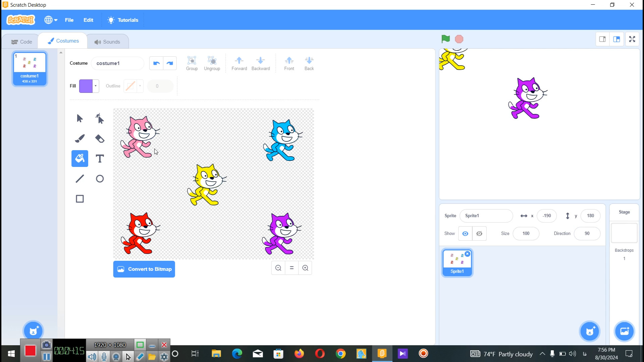The image size is (644, 362).
Task: Click the Choose a Costume button
Action: pos(33,331)
